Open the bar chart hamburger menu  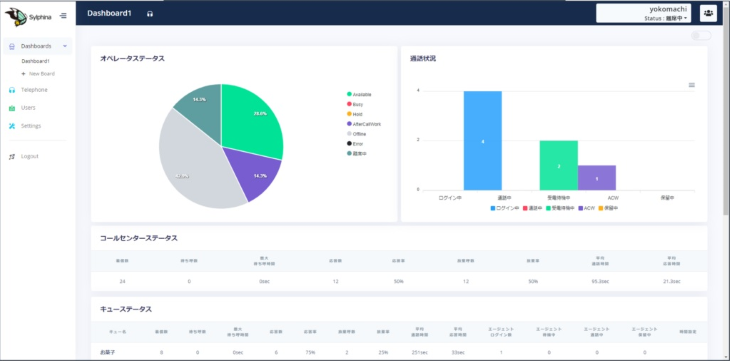pyautogui.click(x=691, y=85)
